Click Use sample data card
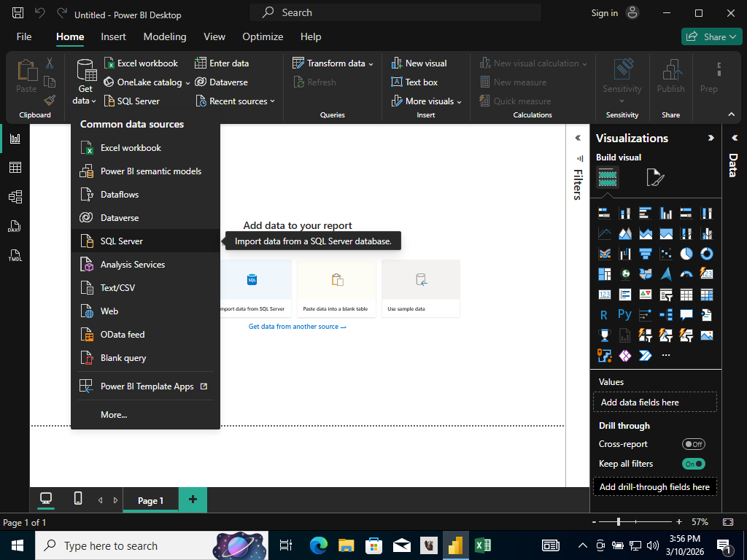 pyautogui.click(x=421, y=289)
